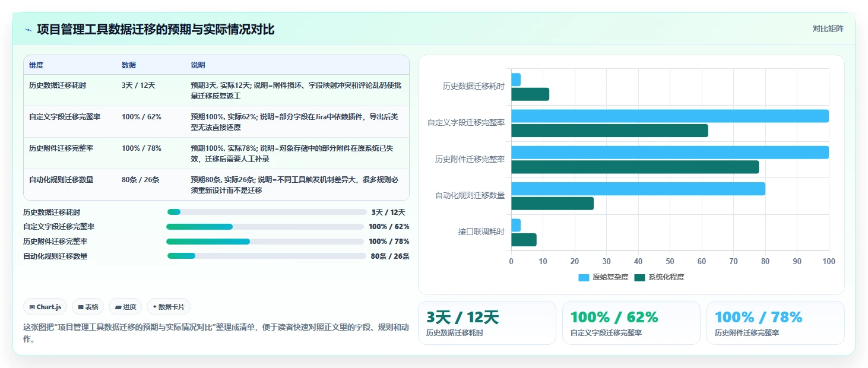868x368 pixels.
Task: Click the blue lightning icon beside the title
Action: (28, 30)
